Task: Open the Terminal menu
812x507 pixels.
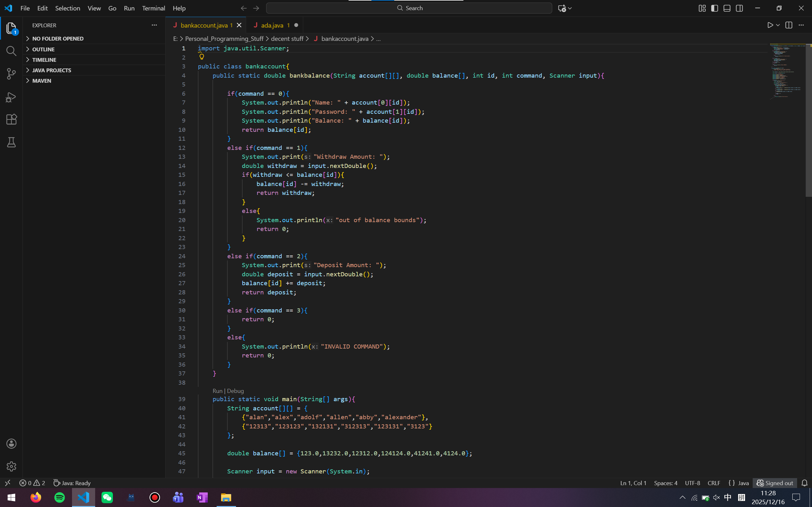Action: click(153, 8)
